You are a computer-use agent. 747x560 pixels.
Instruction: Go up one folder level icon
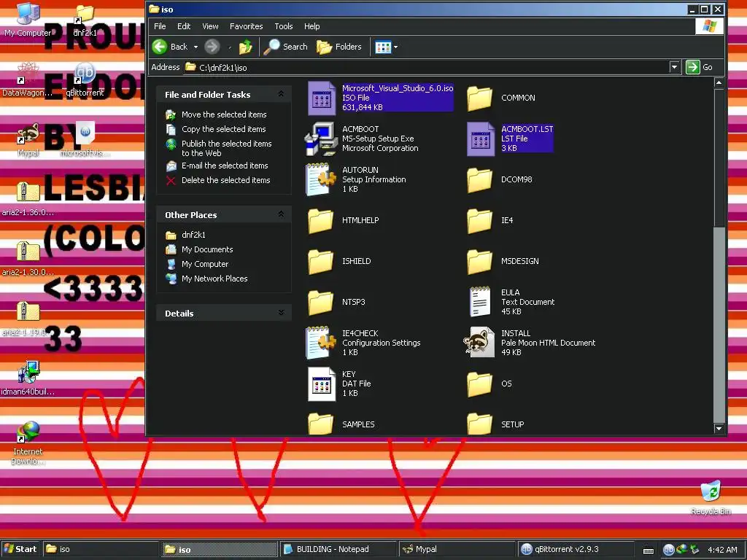[x=245, y=47]
